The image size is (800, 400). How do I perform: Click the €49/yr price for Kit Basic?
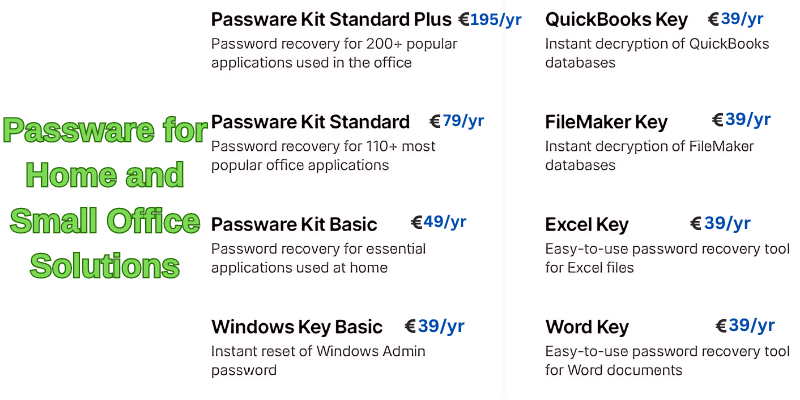[x=438, y=222]
